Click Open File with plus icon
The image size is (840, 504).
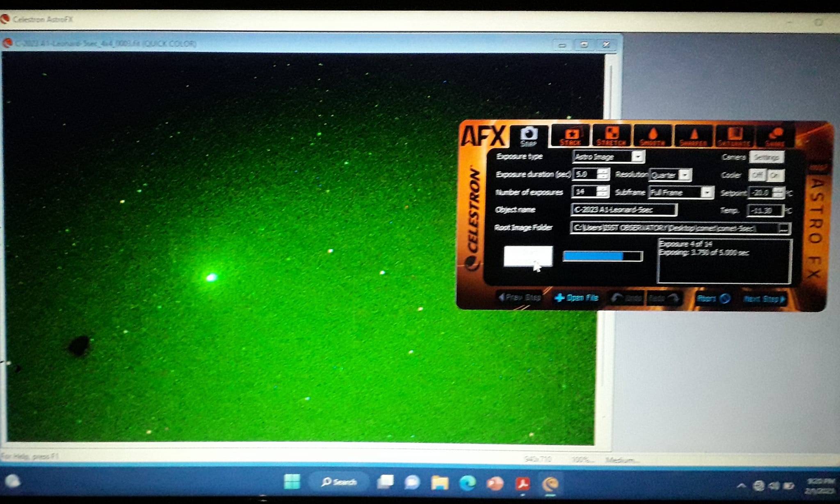(577, 298)
